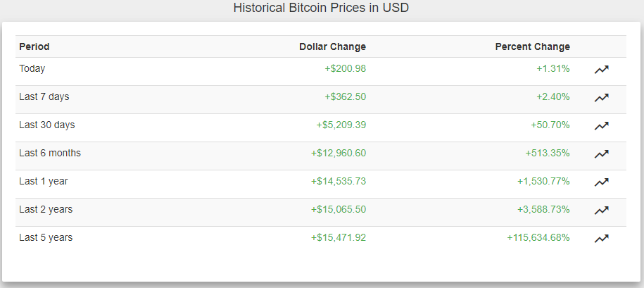644x288 pixels.
Task: Click the Last 30 days trend icon
Action: coord(601,125)
